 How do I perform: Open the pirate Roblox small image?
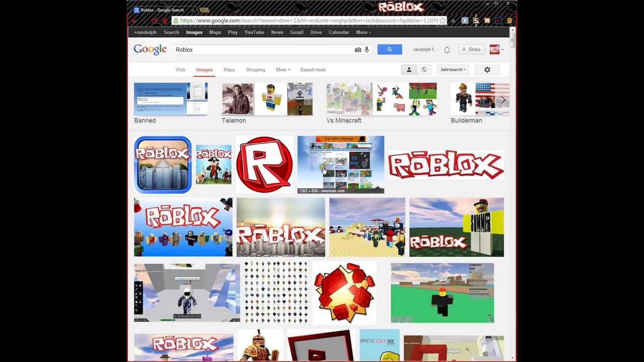click(213, 164)
